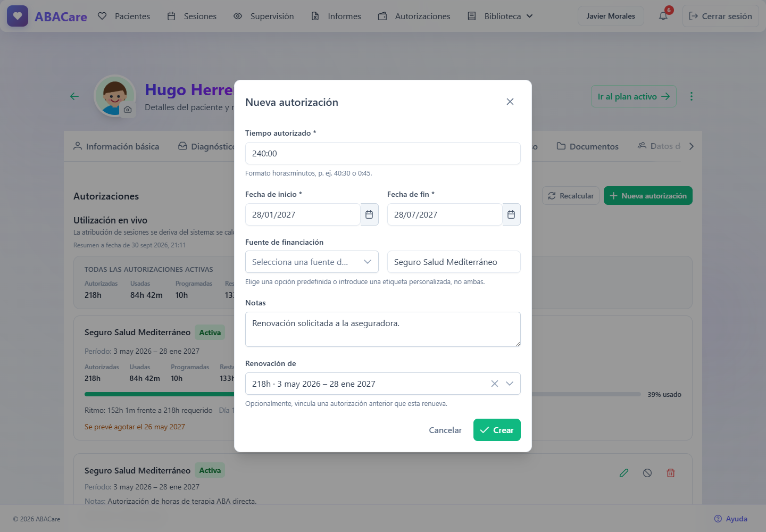Expand the Fuente de financiación dropdown

click(x=312, y=262)
